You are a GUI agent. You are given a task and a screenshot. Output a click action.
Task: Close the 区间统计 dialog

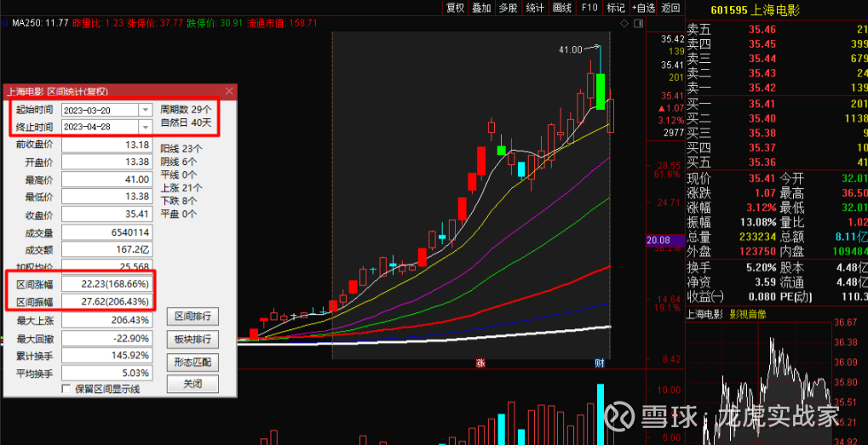pos(230,91)
